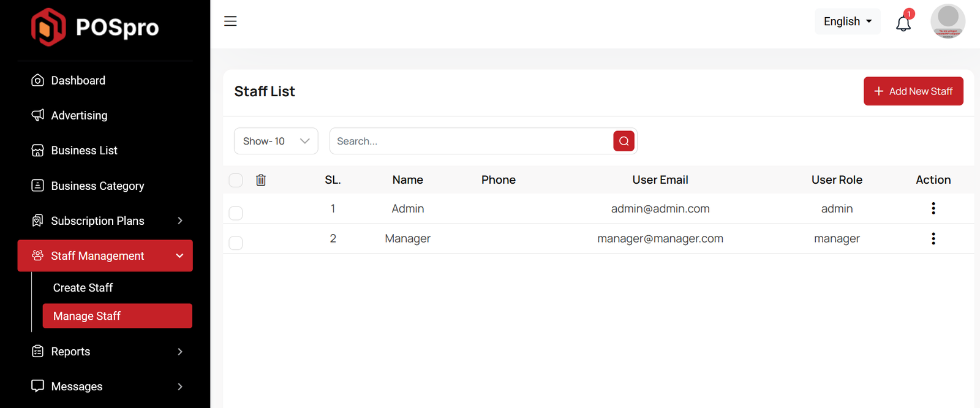Click the hamburger menu icon
This screenshot has width=980, height=408.
tap(230, 21)
